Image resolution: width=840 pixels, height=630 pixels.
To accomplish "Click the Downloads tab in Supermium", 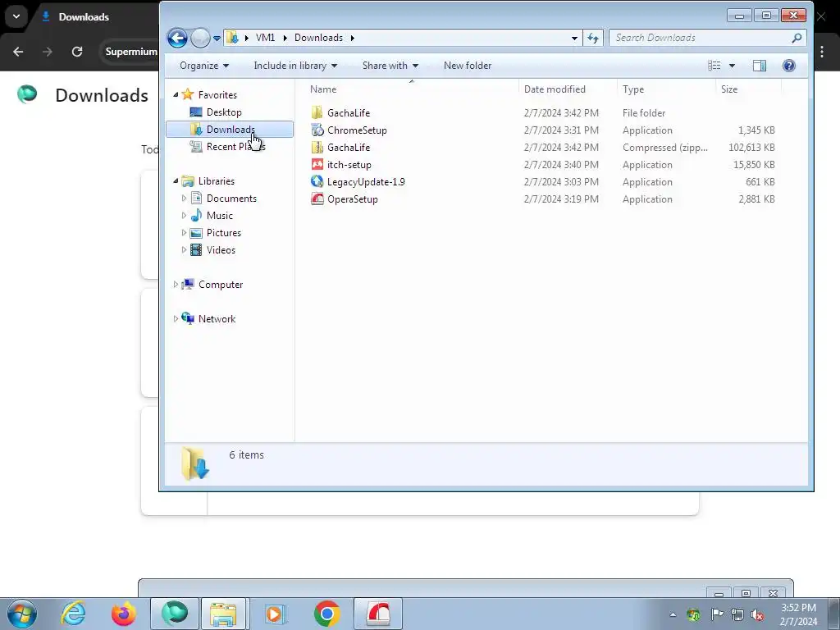I will (83, 17).
